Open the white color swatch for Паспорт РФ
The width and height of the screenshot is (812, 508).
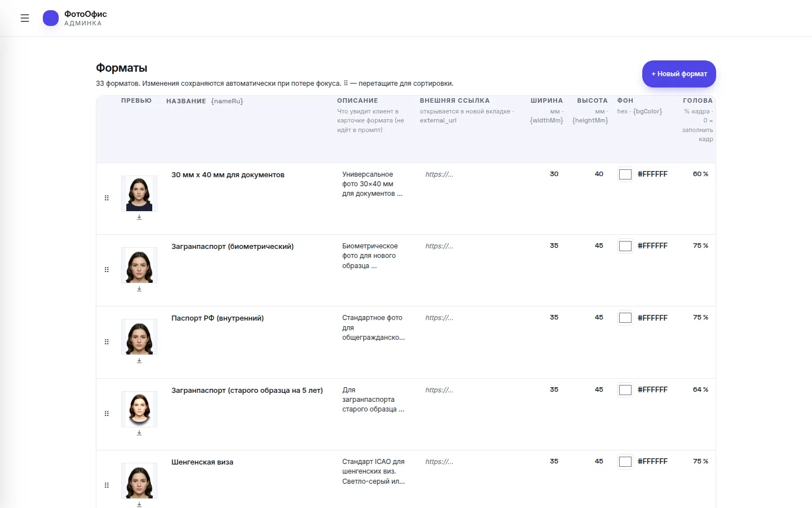pyautogui.click(x=625, y=318)
